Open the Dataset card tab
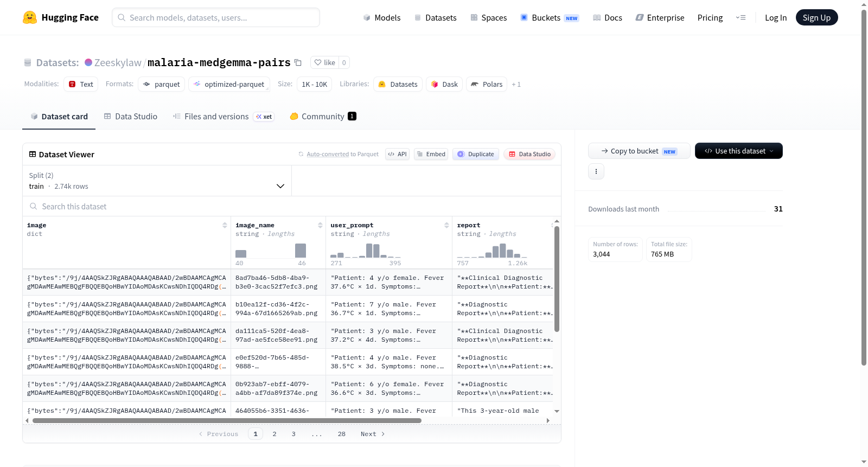This screenshot has width=868, height=467. point(59,116)
